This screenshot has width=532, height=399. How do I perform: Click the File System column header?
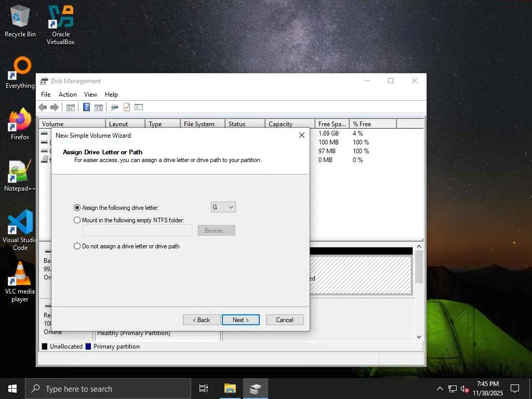tap(203, 124)
